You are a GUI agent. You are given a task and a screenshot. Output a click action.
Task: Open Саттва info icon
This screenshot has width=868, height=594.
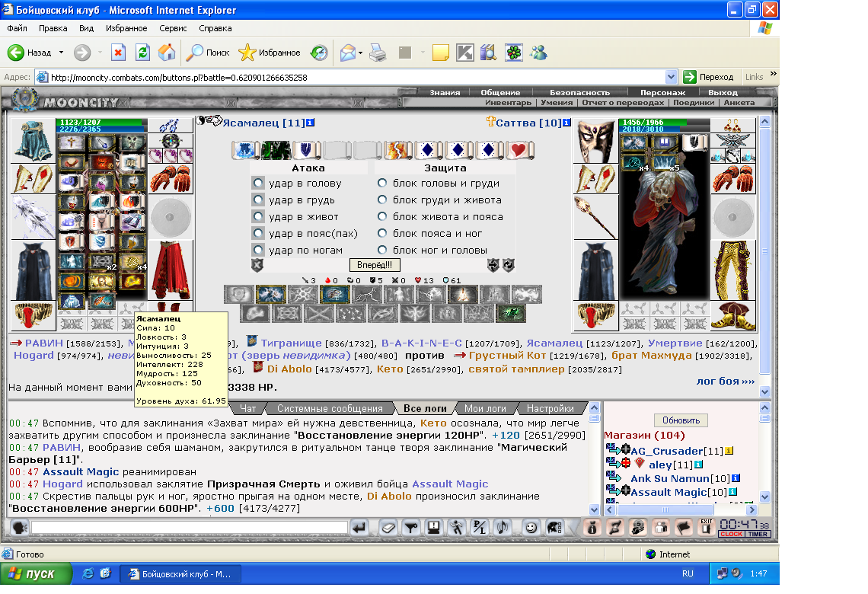[566, 123]
